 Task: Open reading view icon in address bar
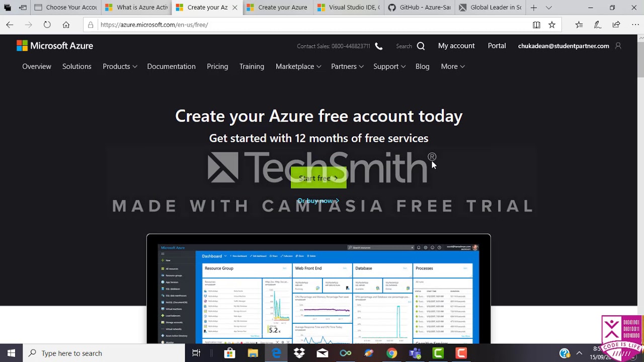point(536,25)
